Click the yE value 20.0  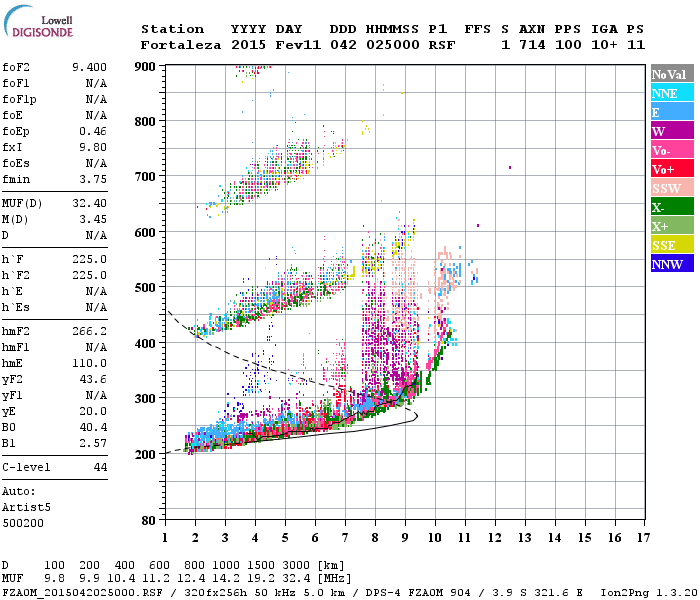(x=93, y=412)
